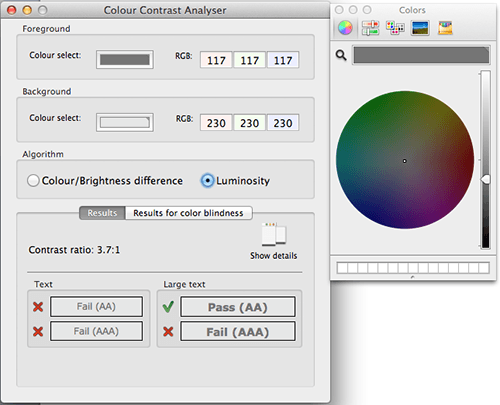Screen dimensions: 500x405
Task: Switch to color palettes picker mode
Action: coord(395,28)
